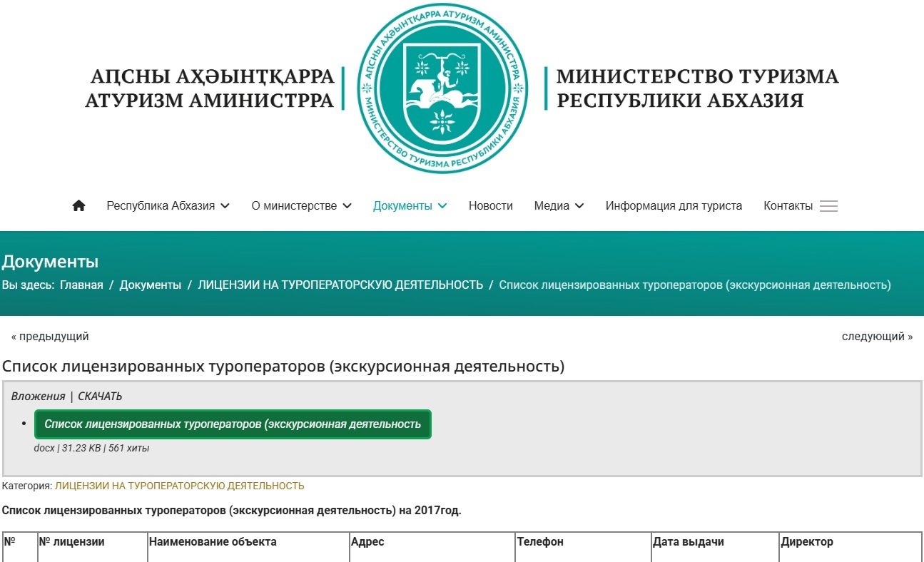Click the category link under attachments
The width and height of the screenshot is (924, 562).
tap(179, 486)
